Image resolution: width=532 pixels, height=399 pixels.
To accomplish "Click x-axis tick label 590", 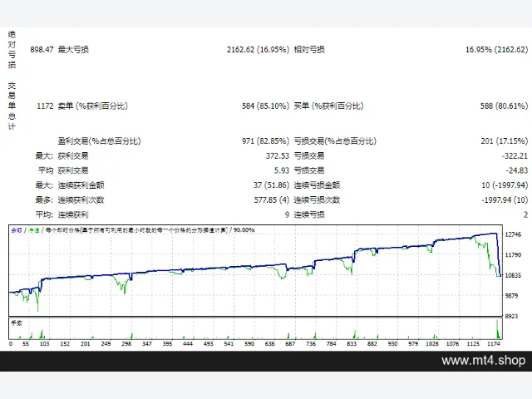I will pos(249,344).
